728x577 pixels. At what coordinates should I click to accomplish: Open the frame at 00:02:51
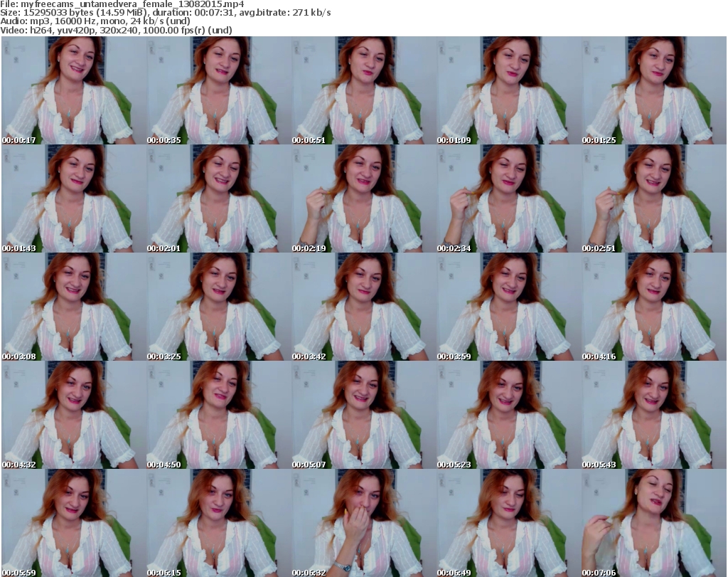click(x=653, y=198)
